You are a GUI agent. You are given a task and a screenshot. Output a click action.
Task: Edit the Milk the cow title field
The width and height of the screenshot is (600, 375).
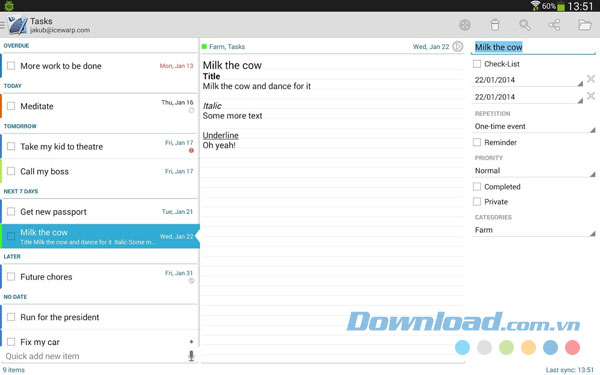pyautogui.click(x=533, y=47)
